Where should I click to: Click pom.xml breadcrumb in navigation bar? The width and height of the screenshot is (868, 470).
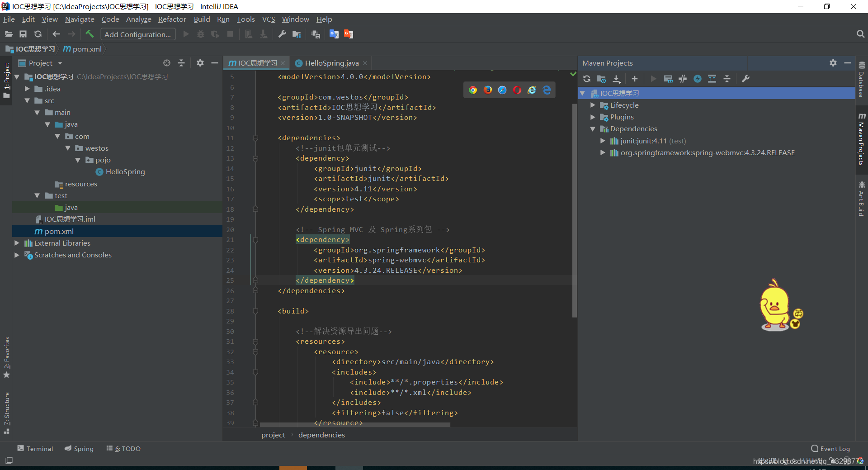(82, 49)
